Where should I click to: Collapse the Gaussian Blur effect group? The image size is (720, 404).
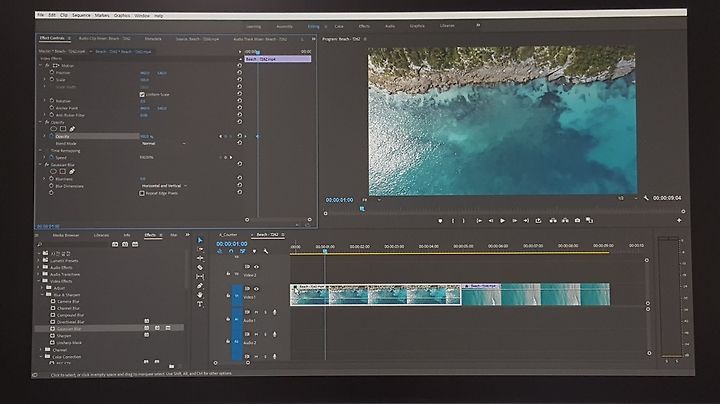(x=40, y=164)
